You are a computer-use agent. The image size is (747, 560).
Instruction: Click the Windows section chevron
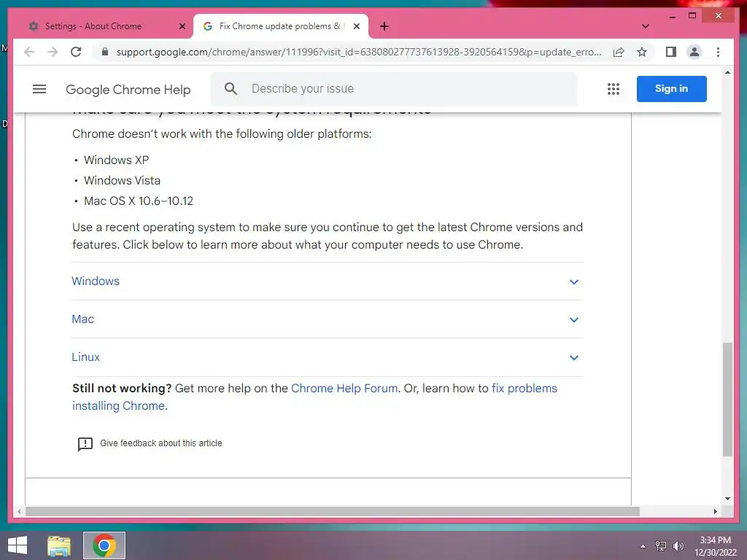573,282
